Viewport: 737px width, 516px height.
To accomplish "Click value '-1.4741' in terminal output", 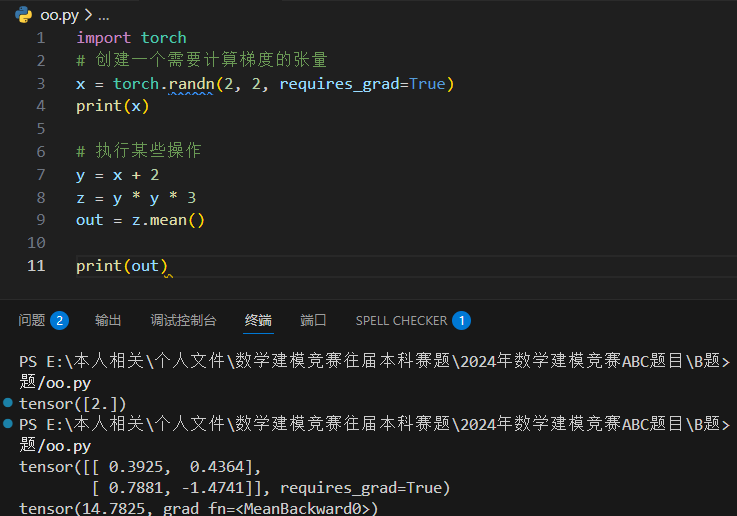I will (x=213, y=488).
